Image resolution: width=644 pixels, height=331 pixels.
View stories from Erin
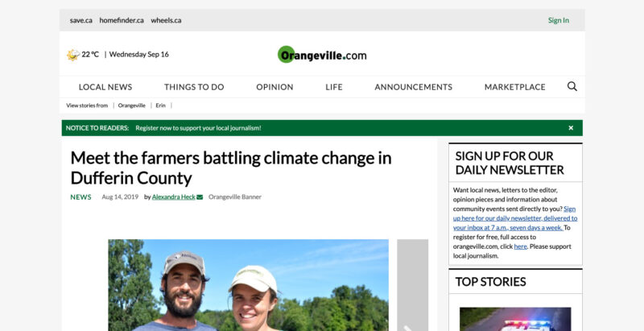click(160, 106)
